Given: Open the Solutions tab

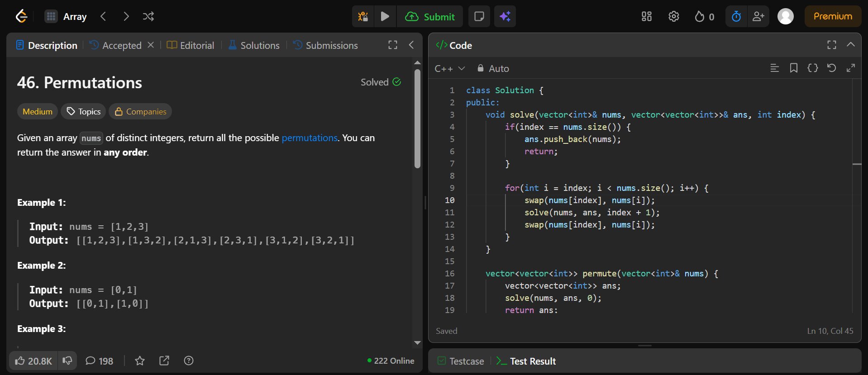Looking at the screenshot, I should 254,46.
